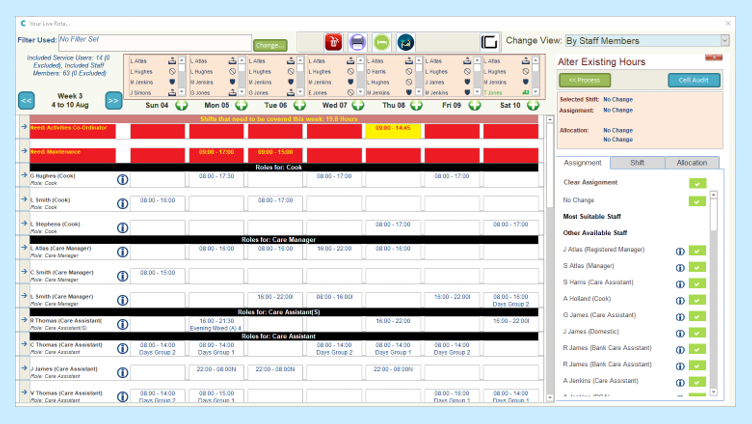Add shift on Tue 06 plus icon
Image resolution: width=752 pixels, height=424 pixels.
tap(300, 105)
